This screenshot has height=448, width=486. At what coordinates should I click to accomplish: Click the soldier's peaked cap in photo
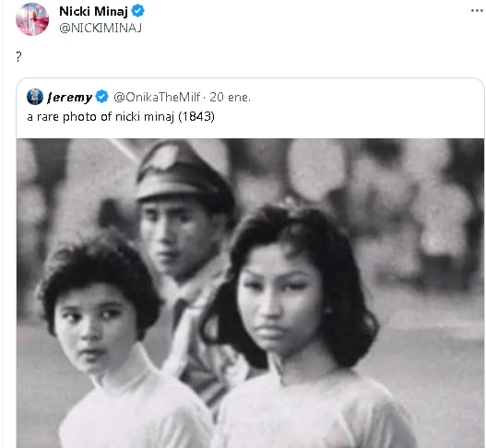(182, 173)
